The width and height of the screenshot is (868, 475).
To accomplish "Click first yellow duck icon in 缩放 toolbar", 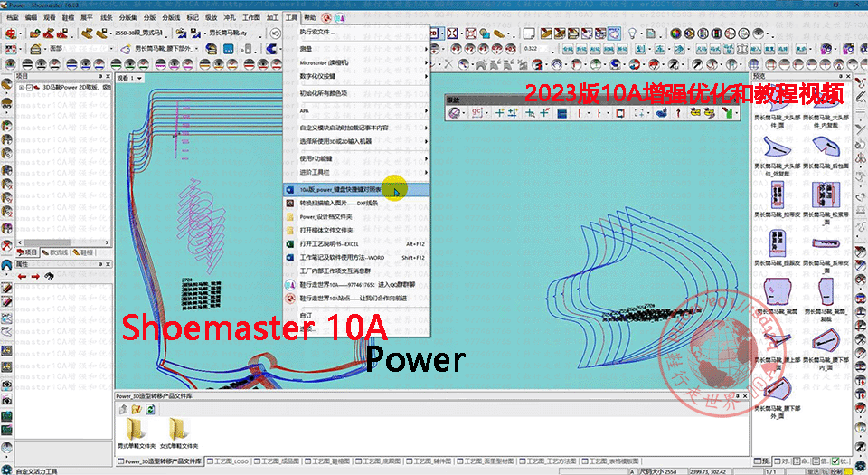I will point(695,113).
